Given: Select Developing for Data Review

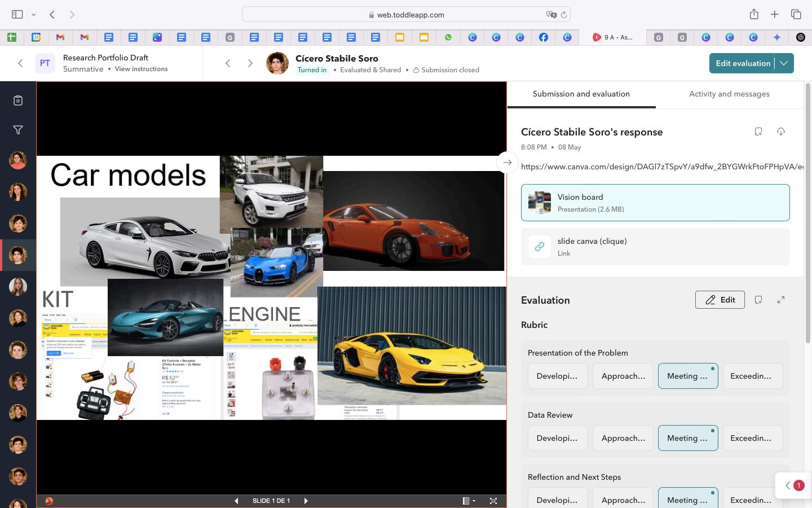Looking at the screenshot, I should point(558,438).
